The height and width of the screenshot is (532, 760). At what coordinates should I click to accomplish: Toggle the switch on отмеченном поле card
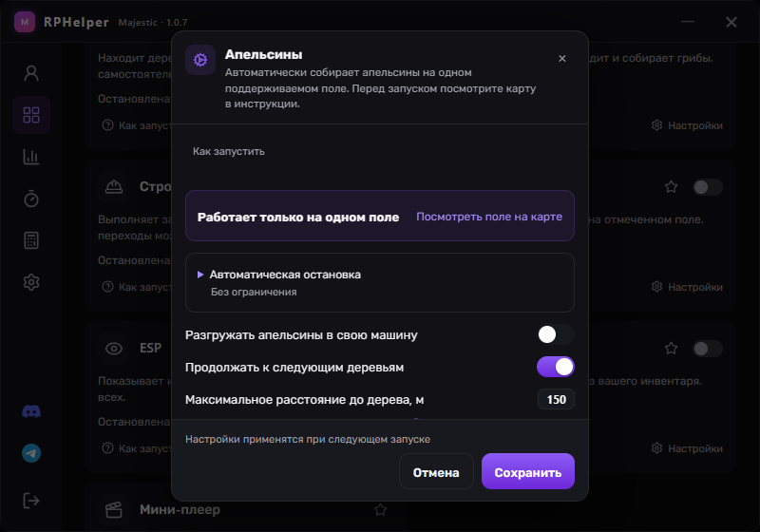click(x=708, y=187)
